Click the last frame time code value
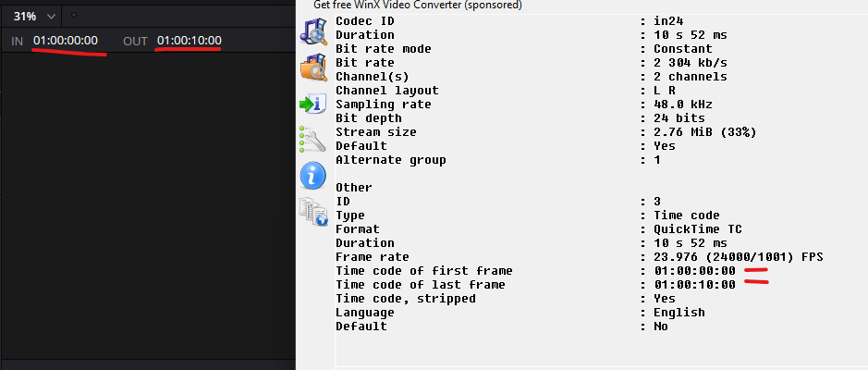 coord(694,284)
